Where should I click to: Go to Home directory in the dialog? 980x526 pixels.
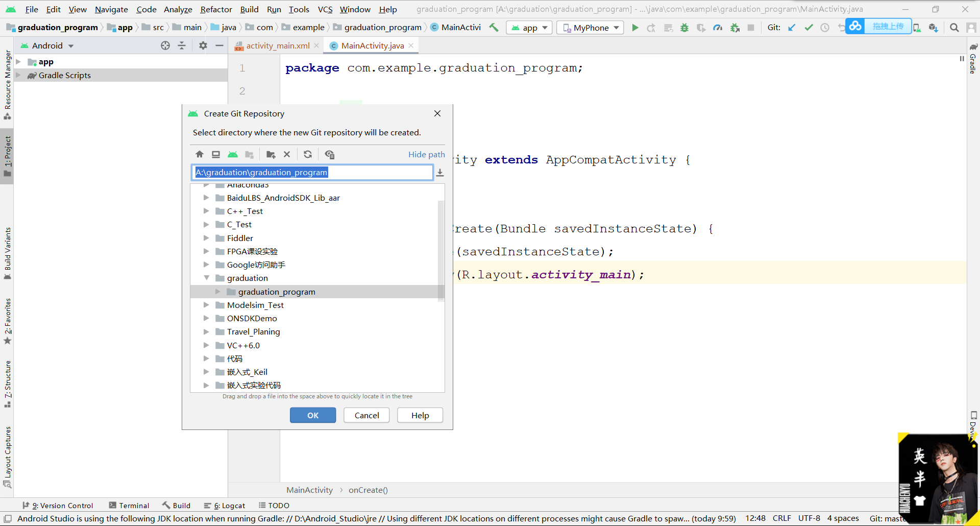(x=200, y=154)
